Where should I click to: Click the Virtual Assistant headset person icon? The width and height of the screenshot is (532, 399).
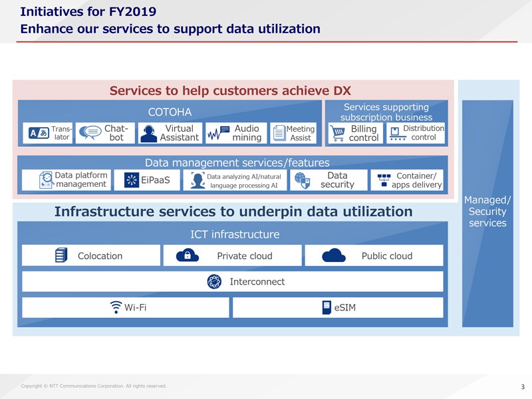click(x=148, y=134)
